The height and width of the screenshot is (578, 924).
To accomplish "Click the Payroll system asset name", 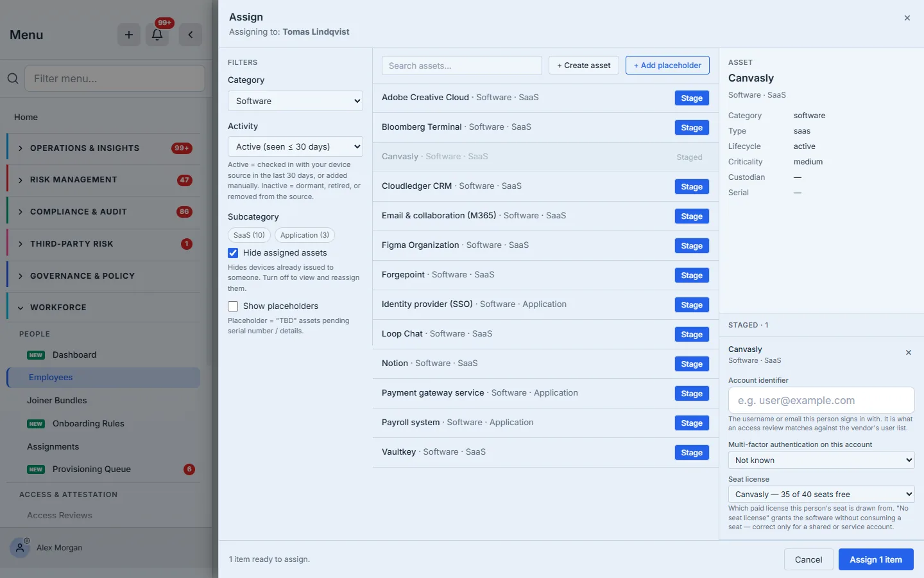I will point(411,423).
